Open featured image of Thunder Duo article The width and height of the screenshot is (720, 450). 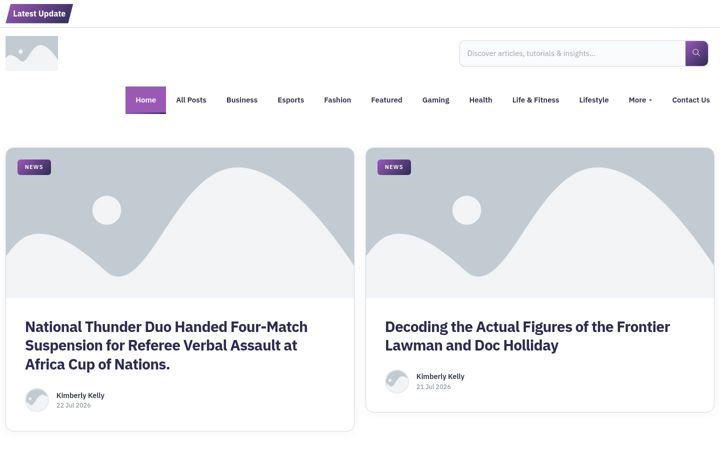[x=180, y=223]
